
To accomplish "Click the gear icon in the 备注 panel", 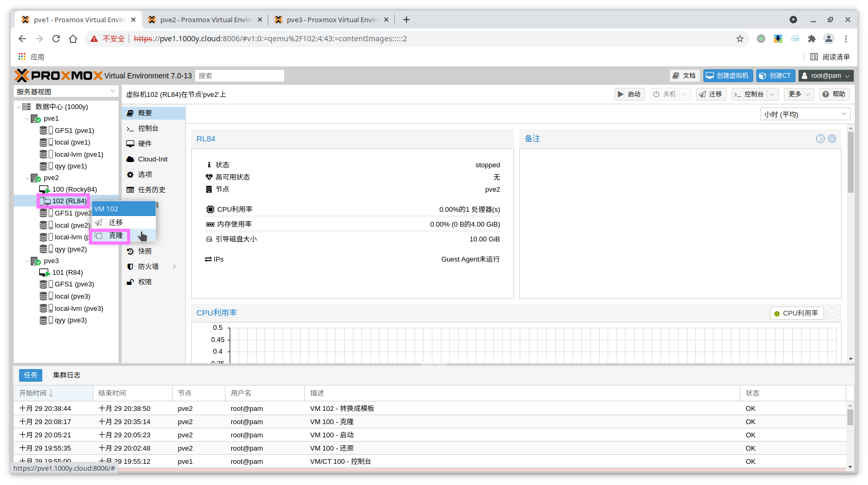I will coord(832,139).
